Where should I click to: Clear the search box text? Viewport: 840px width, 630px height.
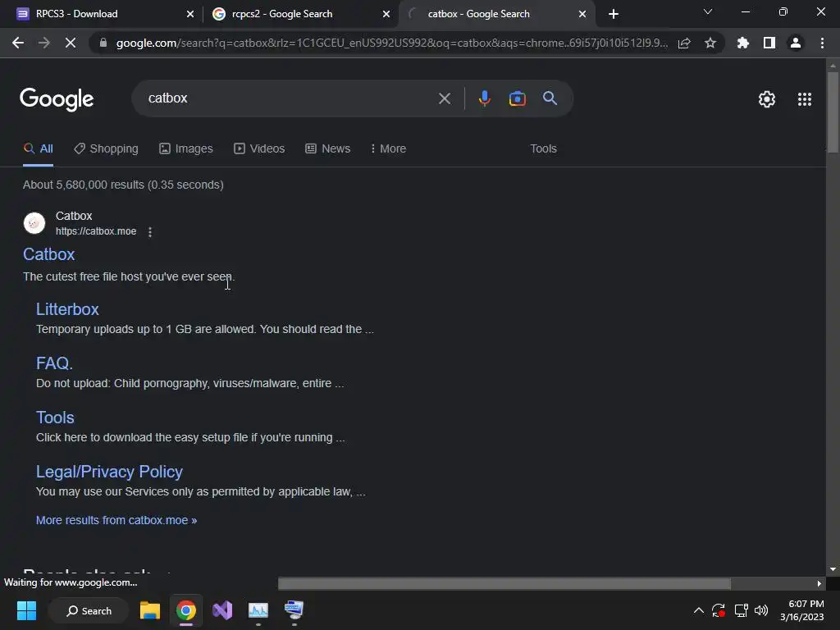pos(444,98)
